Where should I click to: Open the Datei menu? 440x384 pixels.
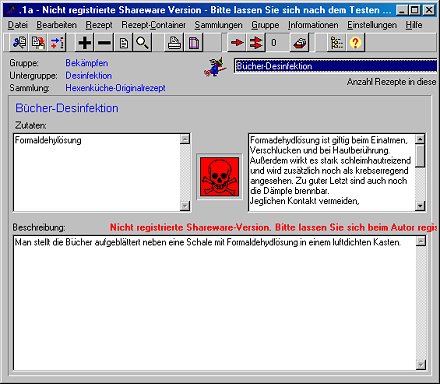click(17, 25)
